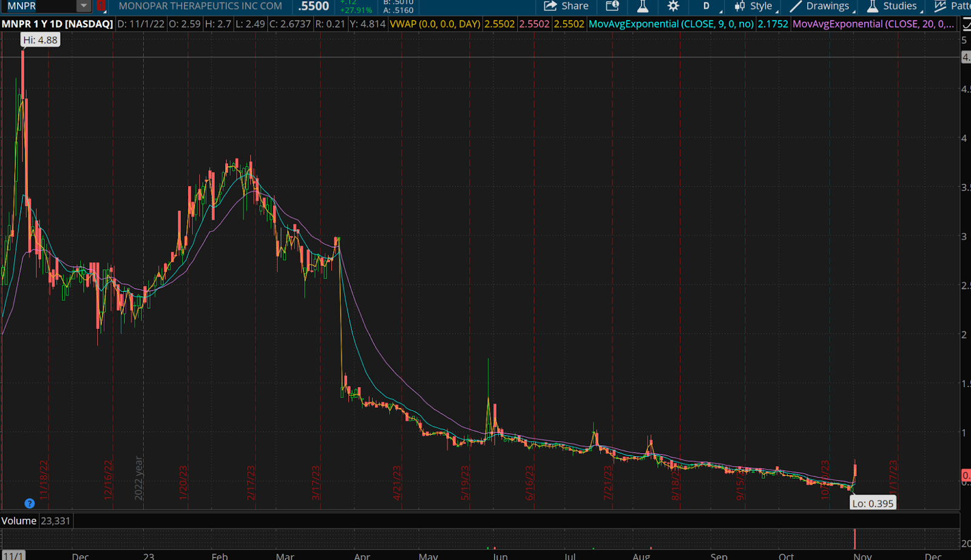Open the D timeframe selector
Viewport: 971px width, 560px height.
coord(706,6)
